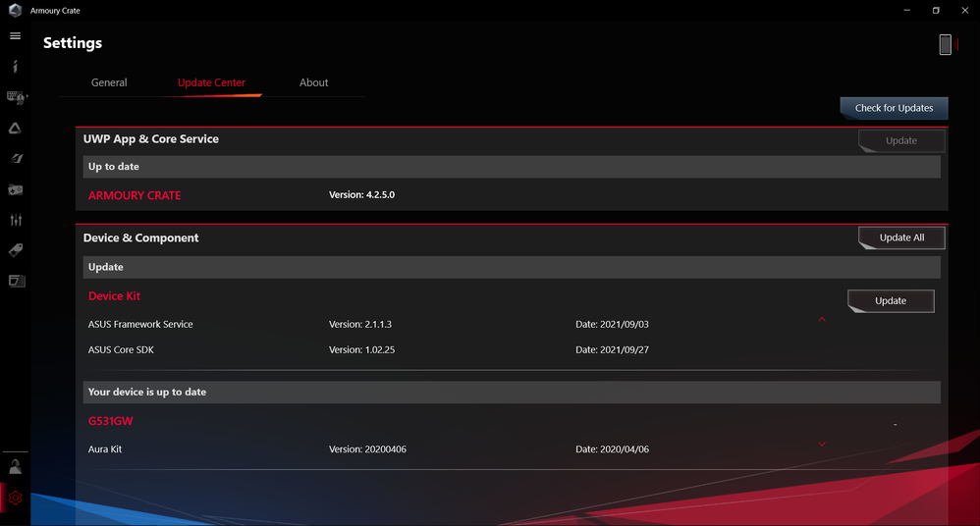The image size is (980, 526).
Task: Click Version: 4.2.5.0 text
Action: [x=362, y=195]
